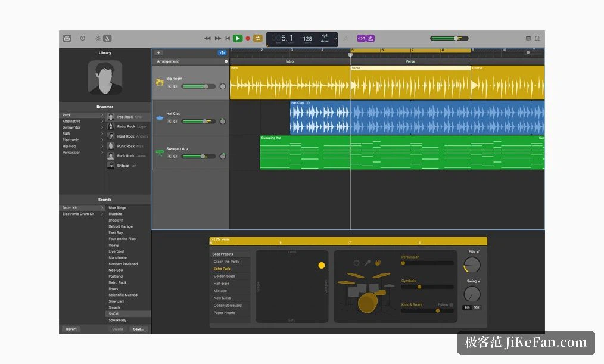Open the Note Pad icon in toolbar
604x364 pixels.
pos(528,38)
